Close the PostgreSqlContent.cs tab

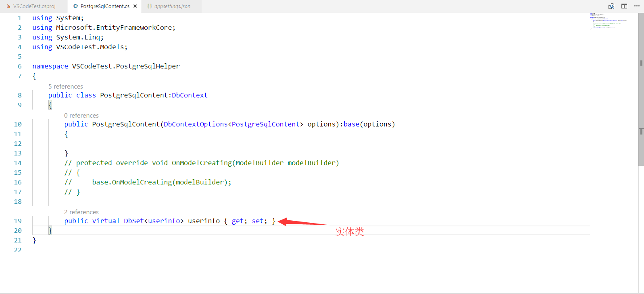click(135, 6)
